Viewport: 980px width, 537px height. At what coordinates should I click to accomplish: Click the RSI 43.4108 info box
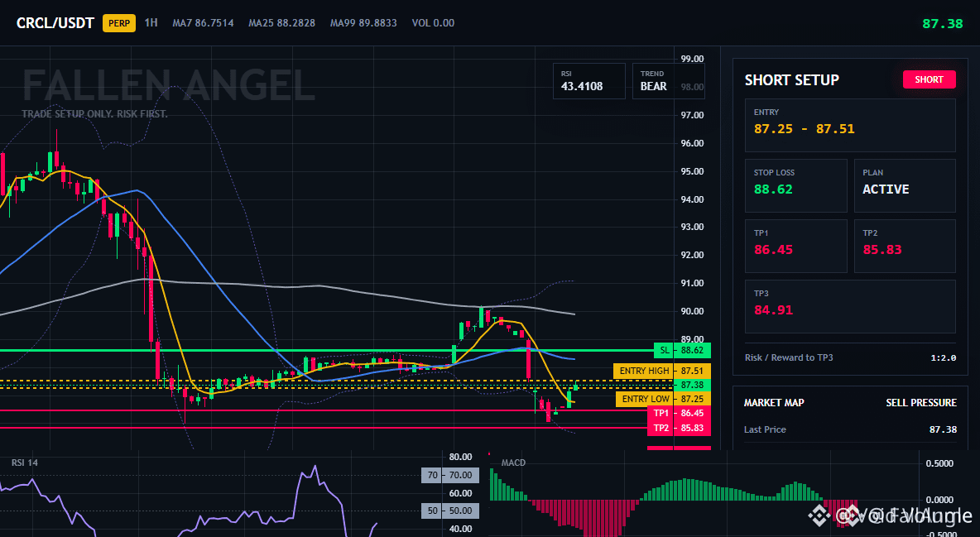(588, 80)
